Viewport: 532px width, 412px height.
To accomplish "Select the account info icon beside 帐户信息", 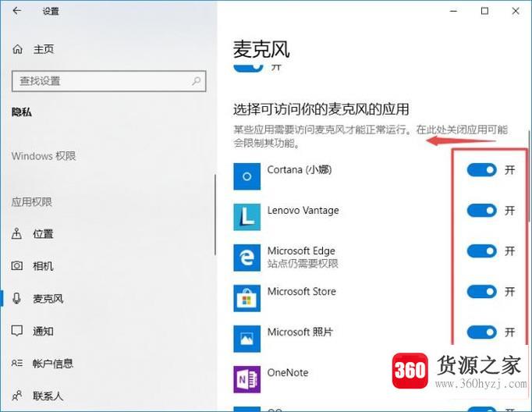I will [17, 363].
